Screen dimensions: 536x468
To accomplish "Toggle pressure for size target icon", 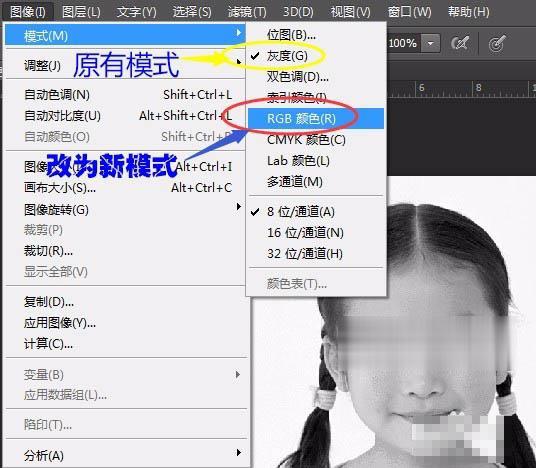I will click(497, 43).
